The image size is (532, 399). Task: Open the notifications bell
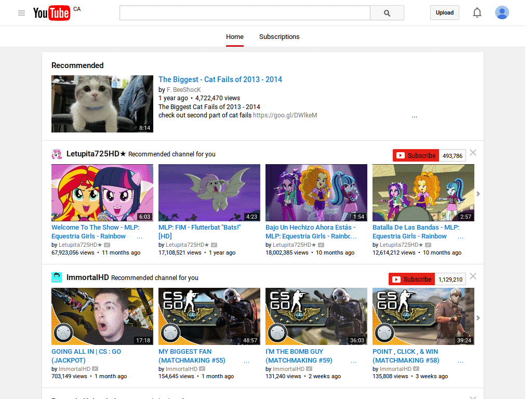pos(477,12)
